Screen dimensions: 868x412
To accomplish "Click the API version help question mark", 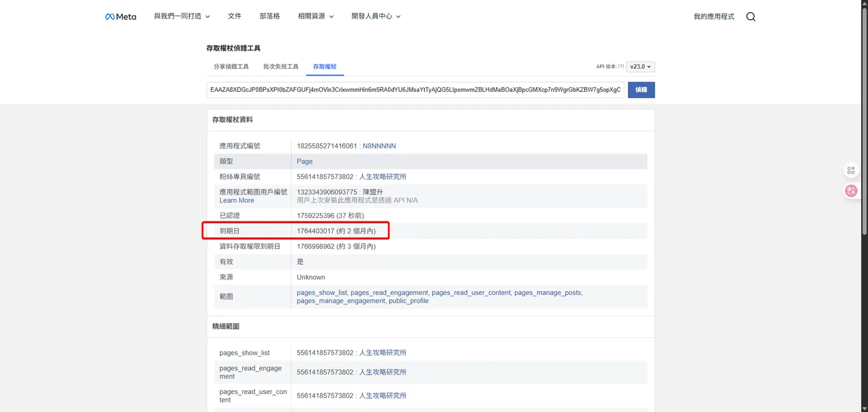I will [621, 67].
